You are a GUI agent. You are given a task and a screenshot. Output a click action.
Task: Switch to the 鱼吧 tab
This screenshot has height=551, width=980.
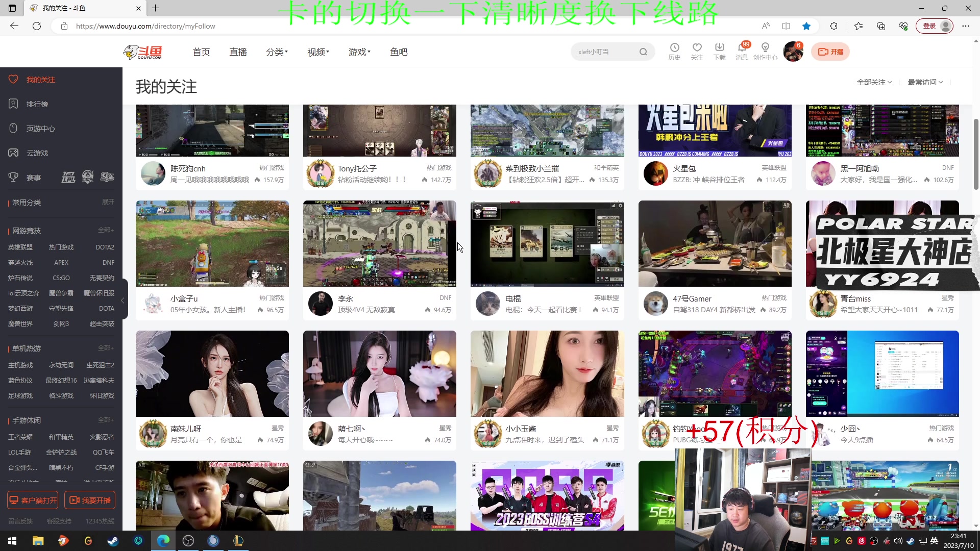click(x=399, y=51)
